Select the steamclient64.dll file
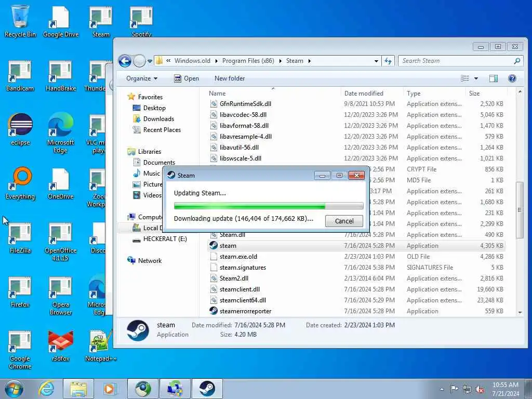 (243, 300)
